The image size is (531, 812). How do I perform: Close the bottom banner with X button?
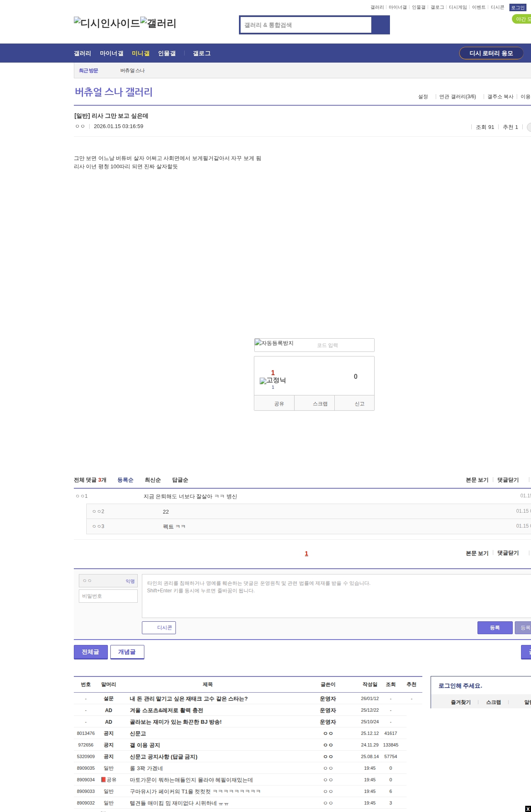click(528, 809)
